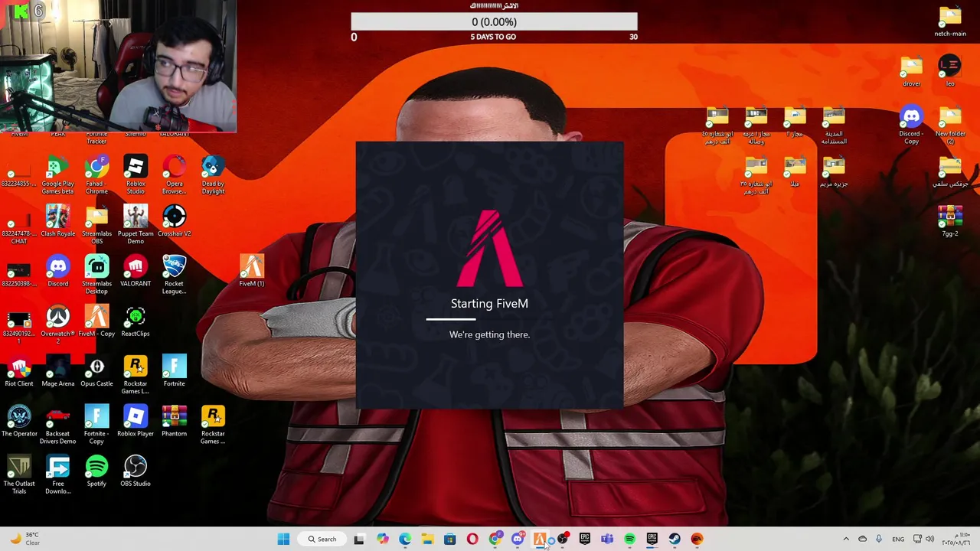Select the VALORANT desktop icon
The image size is (980, 551).
[x=136, y=271]
